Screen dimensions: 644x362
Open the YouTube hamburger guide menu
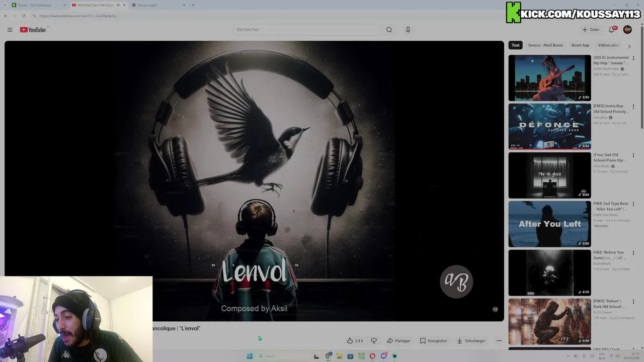pos(10,30)
